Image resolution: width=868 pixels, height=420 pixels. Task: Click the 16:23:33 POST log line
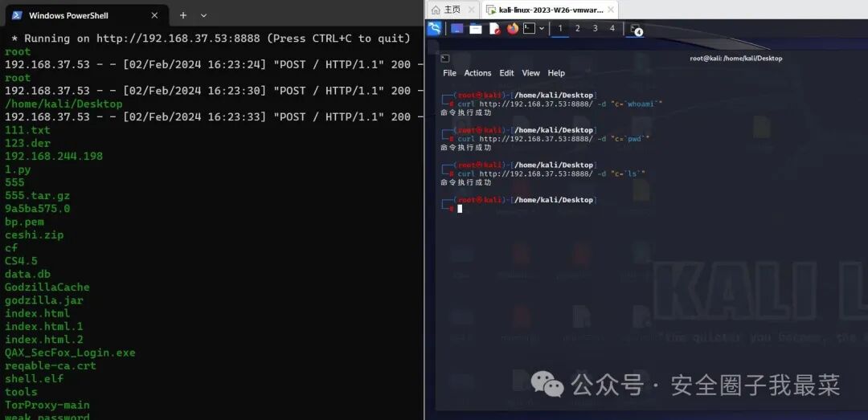(215, 116)
